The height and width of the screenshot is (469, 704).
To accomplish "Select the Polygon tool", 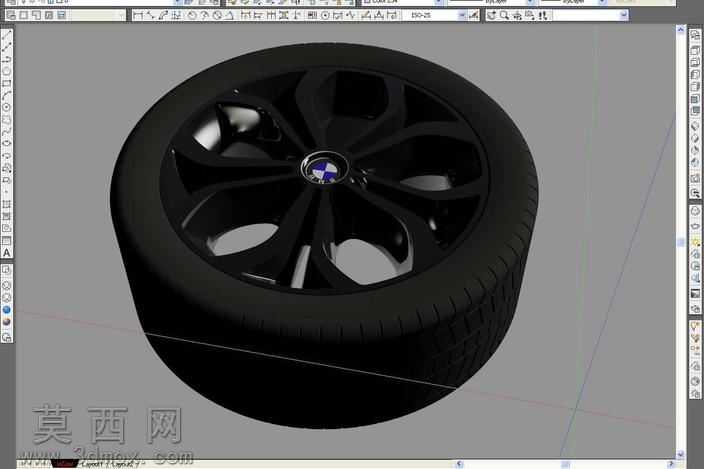I will [7, 71].
